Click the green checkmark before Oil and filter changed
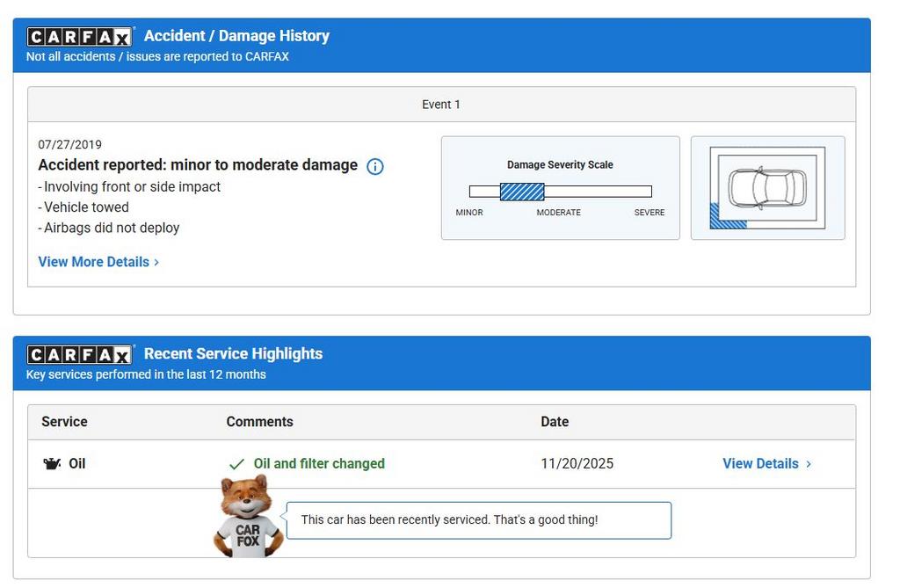This screenshot has height=588, width=900. coord(236,464)
